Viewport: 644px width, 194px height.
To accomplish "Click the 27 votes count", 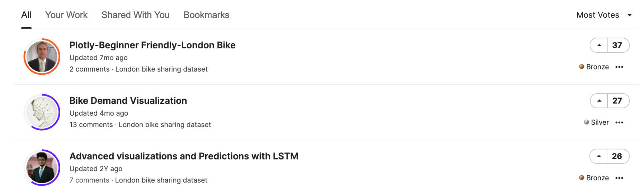I will click(x=617, y=101).
